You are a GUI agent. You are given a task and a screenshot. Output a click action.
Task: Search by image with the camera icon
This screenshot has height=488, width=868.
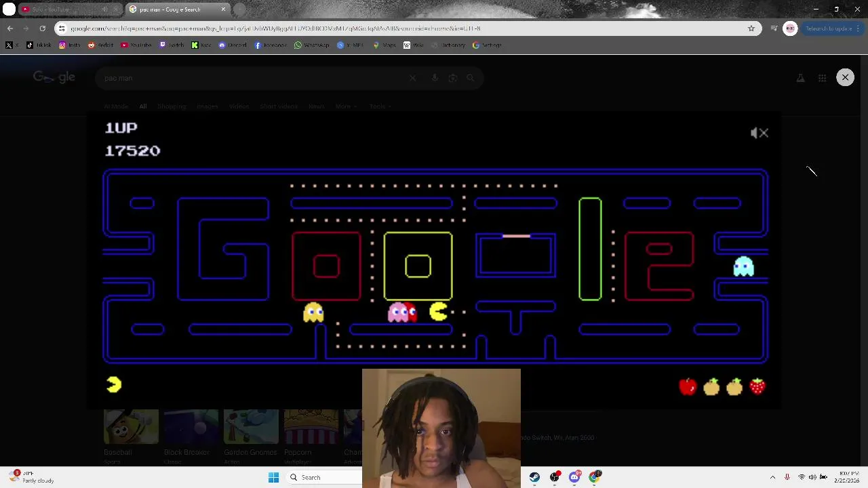tap(453, 78)
